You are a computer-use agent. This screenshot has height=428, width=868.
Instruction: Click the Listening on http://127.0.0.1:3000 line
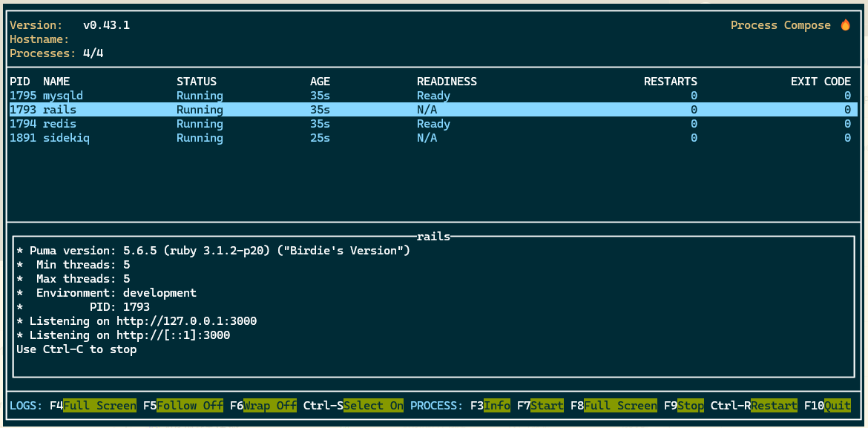[137, 321]
